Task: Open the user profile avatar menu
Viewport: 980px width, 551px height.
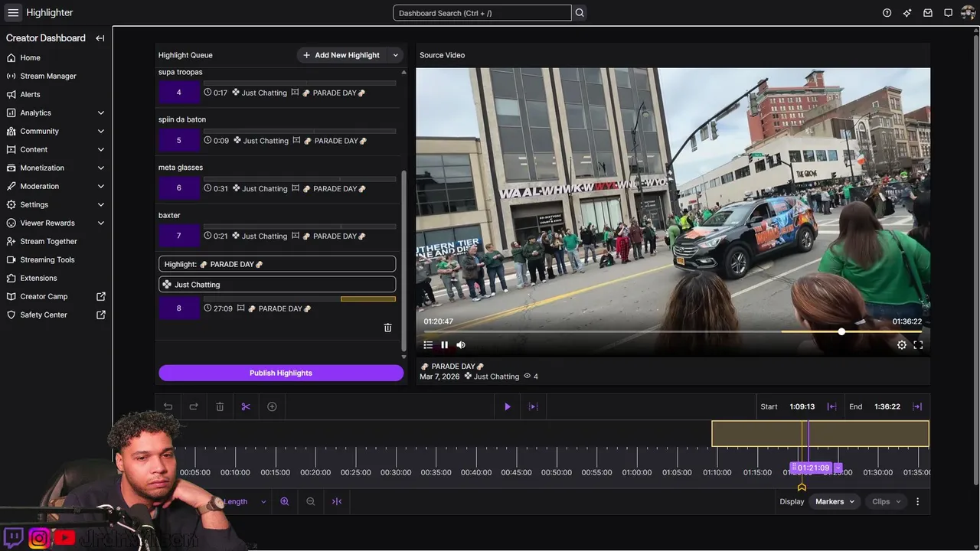Action: [x=969, y=13]
